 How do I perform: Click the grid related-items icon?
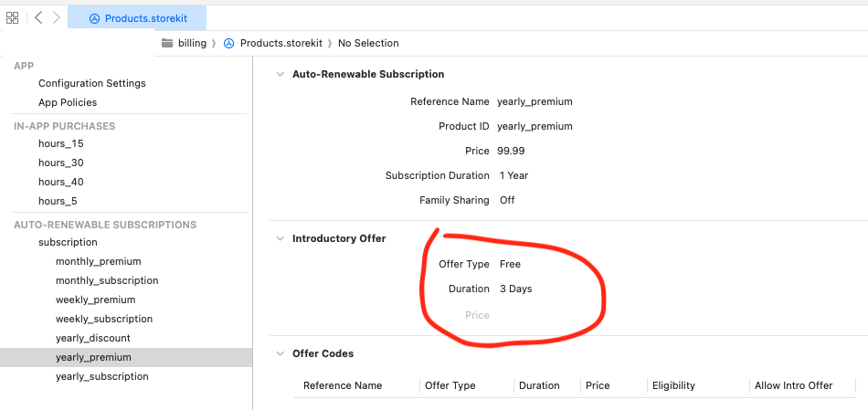(13, 18)
